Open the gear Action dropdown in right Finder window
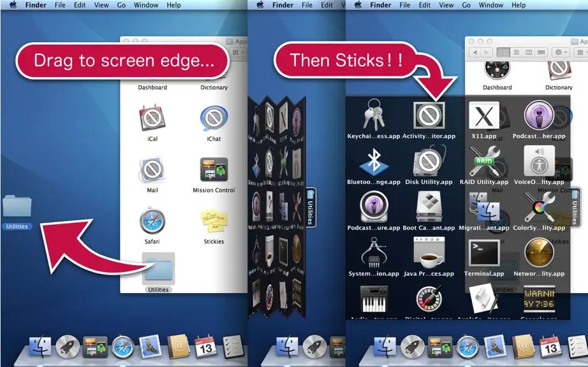 tap(561, 52)
